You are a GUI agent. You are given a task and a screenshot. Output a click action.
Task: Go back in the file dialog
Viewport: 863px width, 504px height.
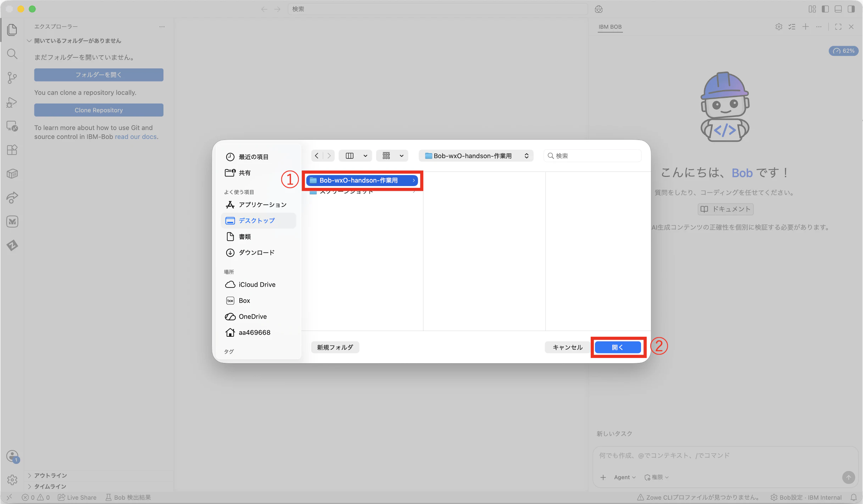point(317,156)
